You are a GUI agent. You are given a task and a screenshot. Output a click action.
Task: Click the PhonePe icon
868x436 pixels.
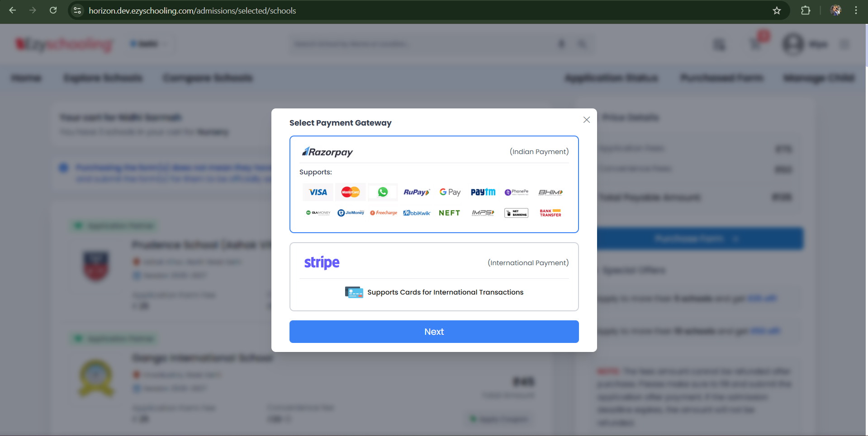[x=517, y=192]
